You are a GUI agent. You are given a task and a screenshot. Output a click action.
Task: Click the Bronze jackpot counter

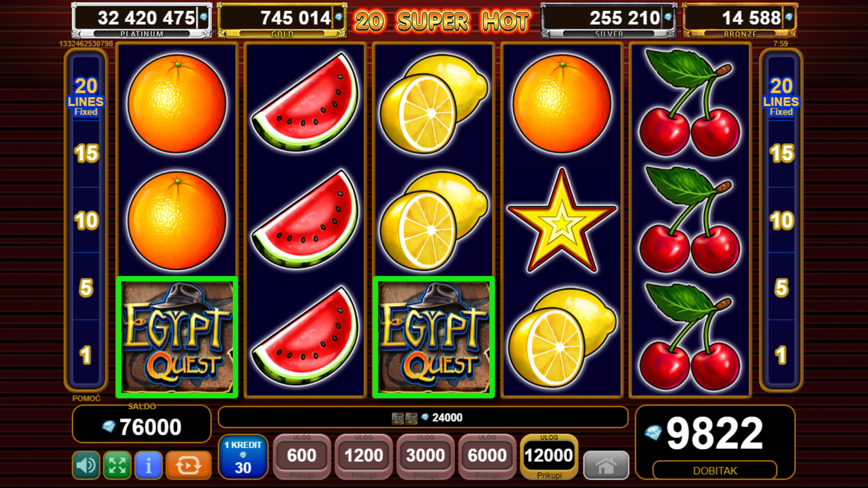point(740,20)
